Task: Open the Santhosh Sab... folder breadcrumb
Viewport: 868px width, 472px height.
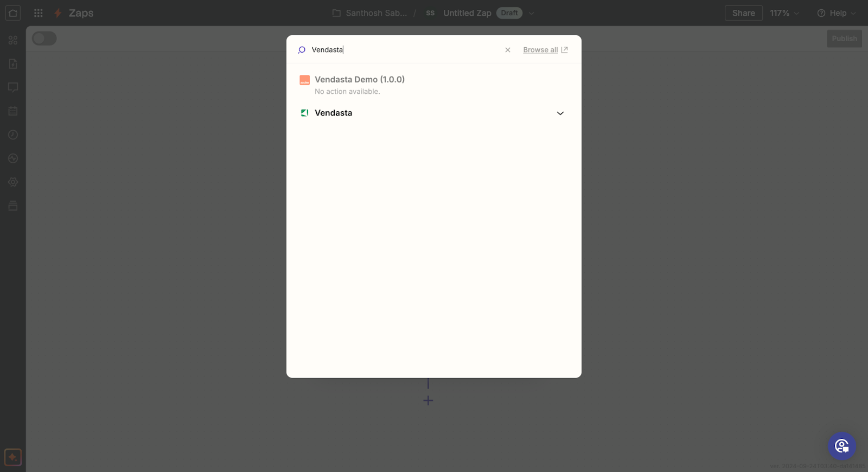Action: (376, 13)
